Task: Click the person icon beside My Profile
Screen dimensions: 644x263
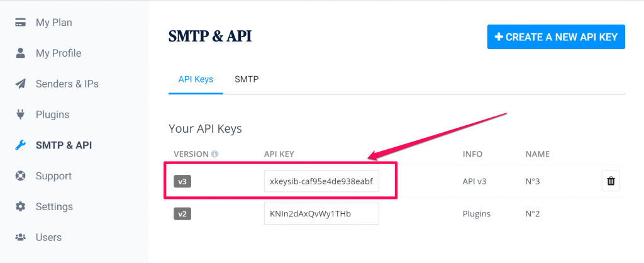Action: point(20,53)
